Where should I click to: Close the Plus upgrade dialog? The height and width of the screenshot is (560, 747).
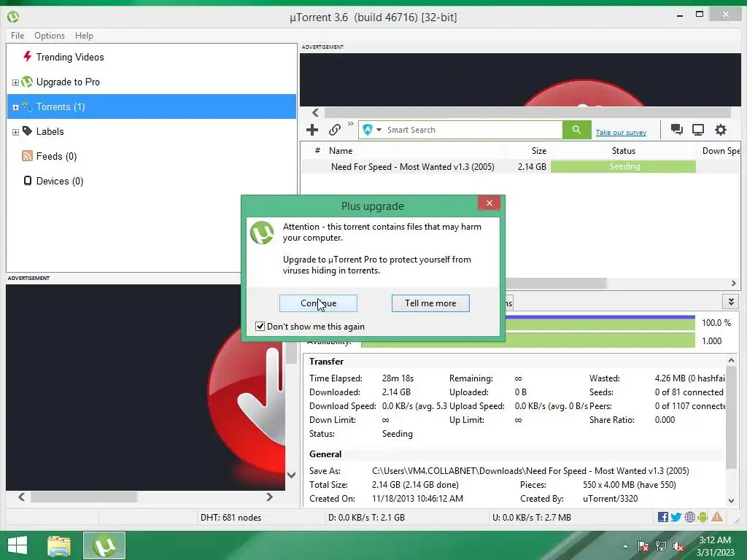point(489,203)
